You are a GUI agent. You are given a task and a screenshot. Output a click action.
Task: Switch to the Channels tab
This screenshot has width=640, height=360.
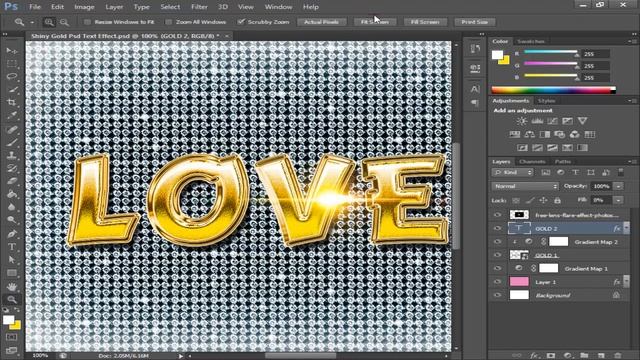pos(532,162)
